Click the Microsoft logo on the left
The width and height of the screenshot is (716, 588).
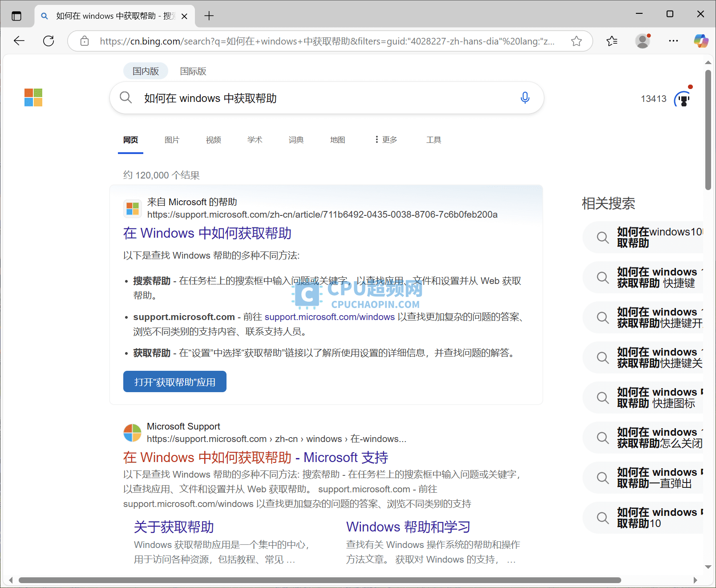point(33,97)
